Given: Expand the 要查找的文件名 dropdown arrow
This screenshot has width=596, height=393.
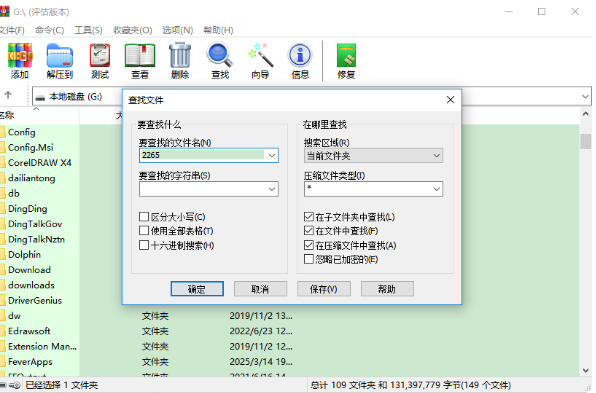Looking at the screenshot, I should pyautogui.click(x=272, y=155).
